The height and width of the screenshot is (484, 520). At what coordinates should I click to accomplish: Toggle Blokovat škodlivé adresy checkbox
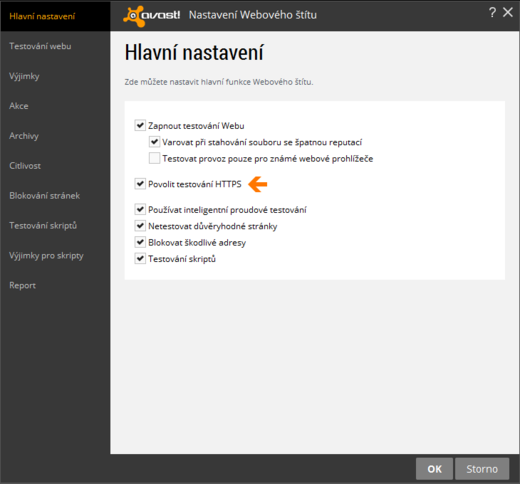point(140,242)
